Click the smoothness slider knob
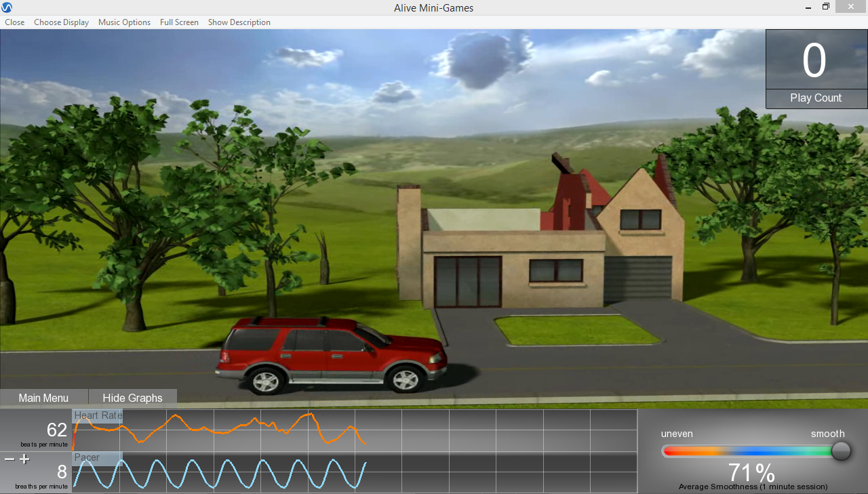The height and width of the screenshot is (494, 868). pyautogui.click(x=841, y=451)
